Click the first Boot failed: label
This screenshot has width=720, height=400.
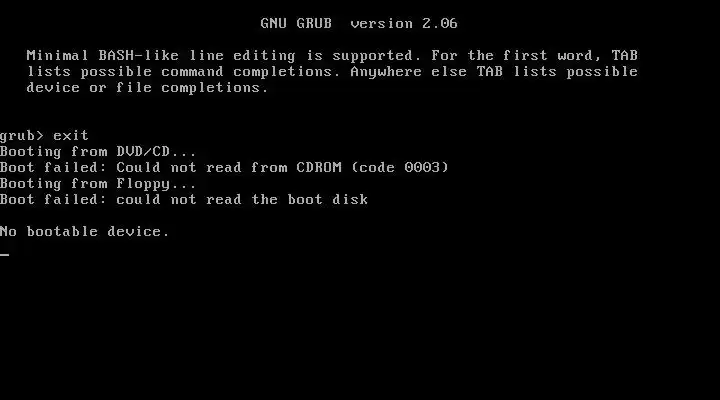tap(53, 167)
